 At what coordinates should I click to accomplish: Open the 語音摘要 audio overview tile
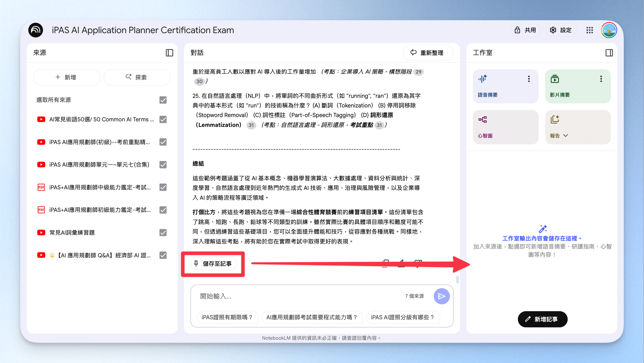[x=505, y=86]
